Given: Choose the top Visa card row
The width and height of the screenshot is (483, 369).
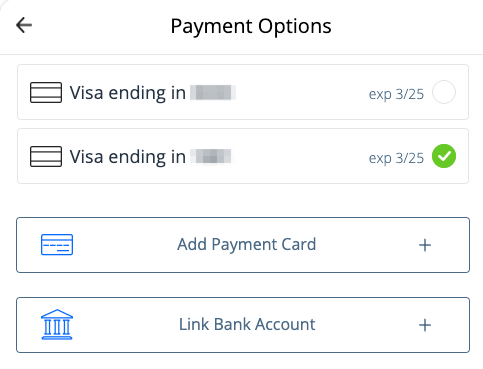Looking at the screenshot, I should tap(243, 92).
